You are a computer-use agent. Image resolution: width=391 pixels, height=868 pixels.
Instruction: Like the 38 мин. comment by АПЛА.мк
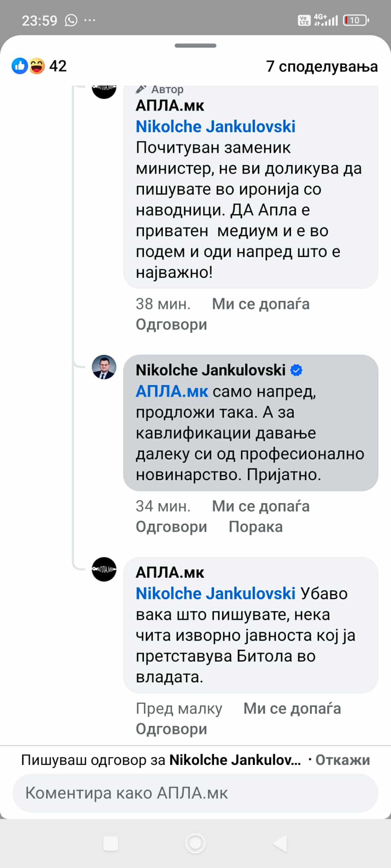coord(260,304)
